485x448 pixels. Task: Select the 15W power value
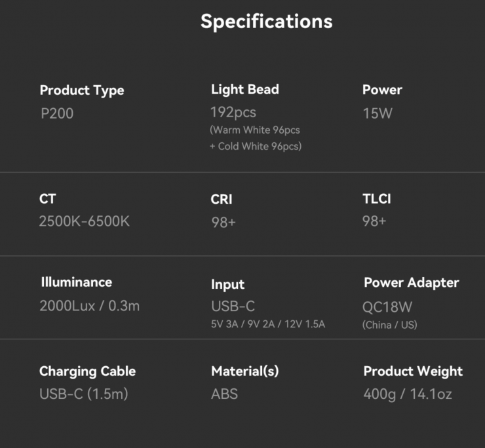tap(378, 113)
